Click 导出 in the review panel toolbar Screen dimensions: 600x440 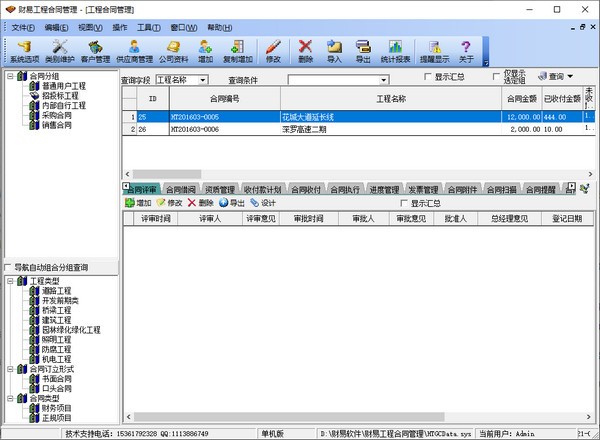click(232, 203)
